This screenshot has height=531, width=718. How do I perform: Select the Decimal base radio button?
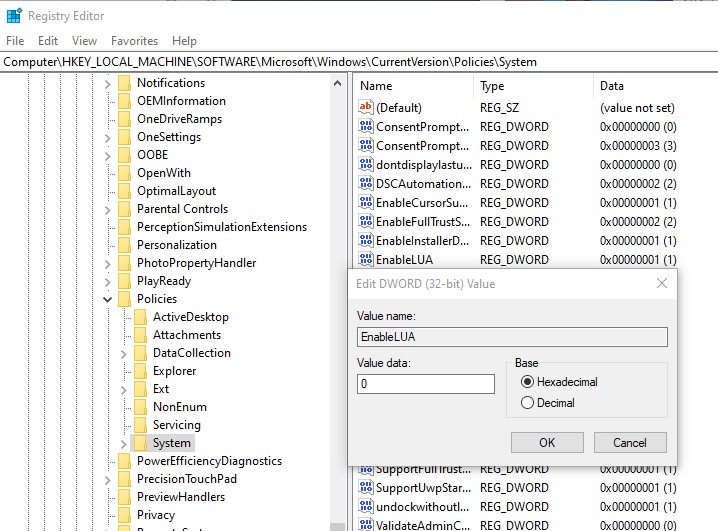[527, 402]
